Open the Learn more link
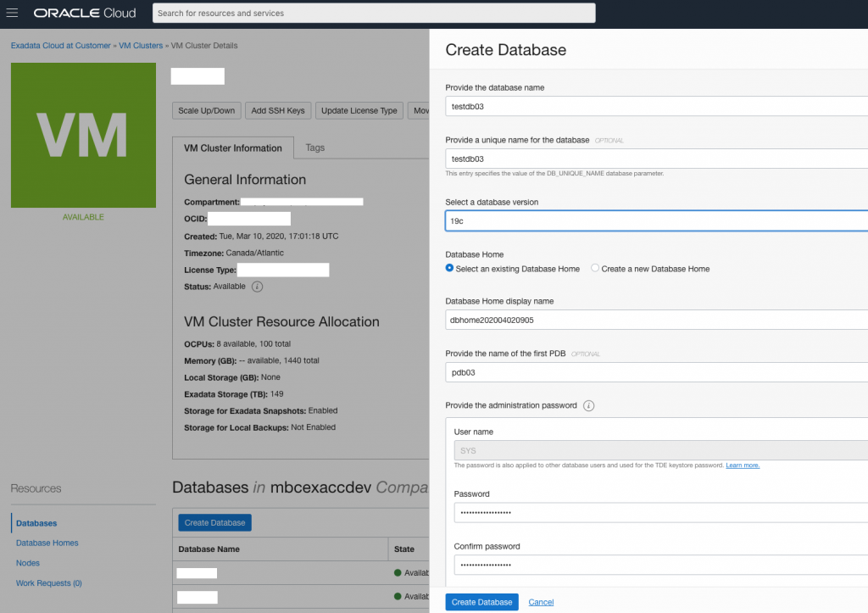The height and width of the screenshot is (613, 868). coord(743,465)
